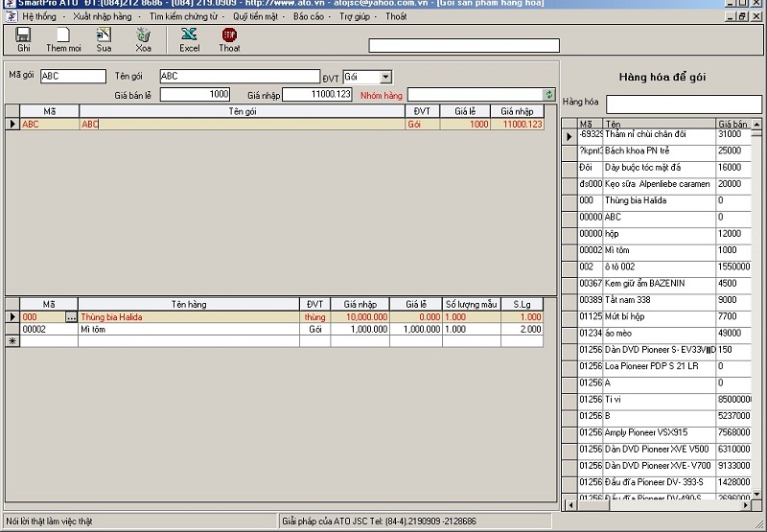Image resolution: width=767 pixels, height=532 pixels.
Task: Select the ABC package row indicator
Action: [12, 125]
